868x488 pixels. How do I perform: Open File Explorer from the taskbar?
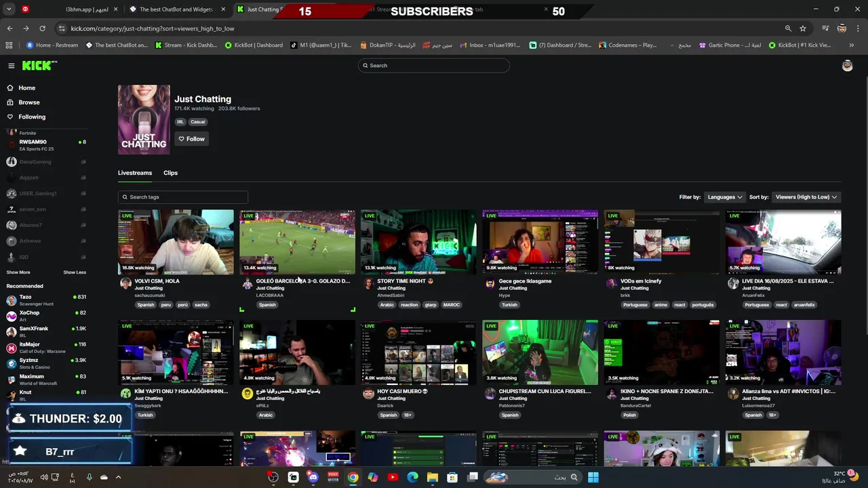tap(433, 477)
